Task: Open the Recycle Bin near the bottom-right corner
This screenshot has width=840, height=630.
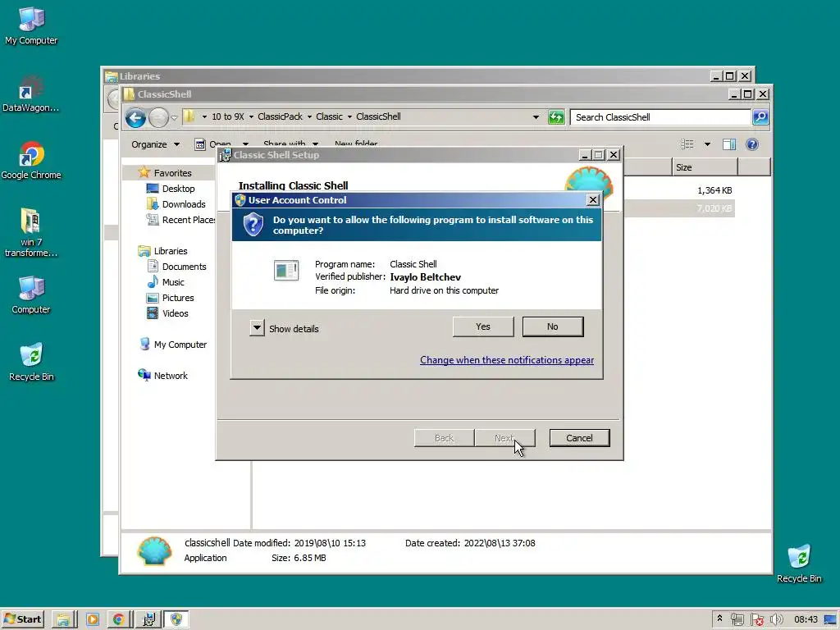Action: 799,564
